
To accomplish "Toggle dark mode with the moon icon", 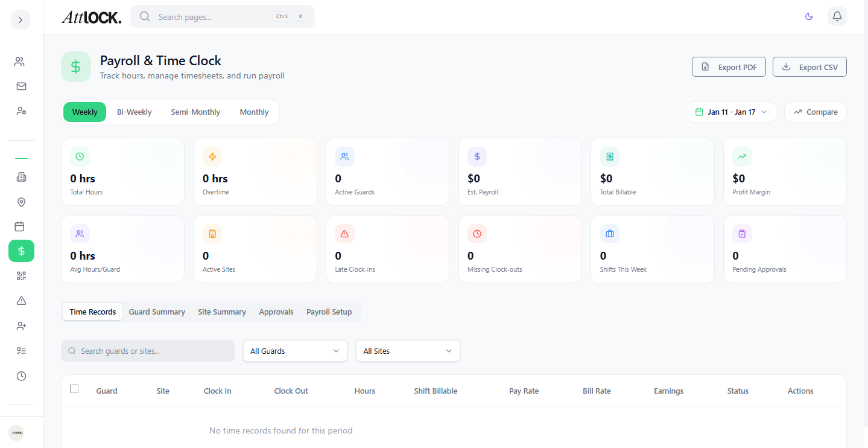I will click(809, 16).
